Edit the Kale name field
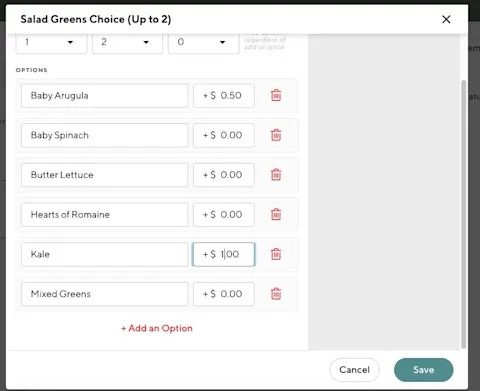This screenshot has height=391, width=480. coord(105,254)
